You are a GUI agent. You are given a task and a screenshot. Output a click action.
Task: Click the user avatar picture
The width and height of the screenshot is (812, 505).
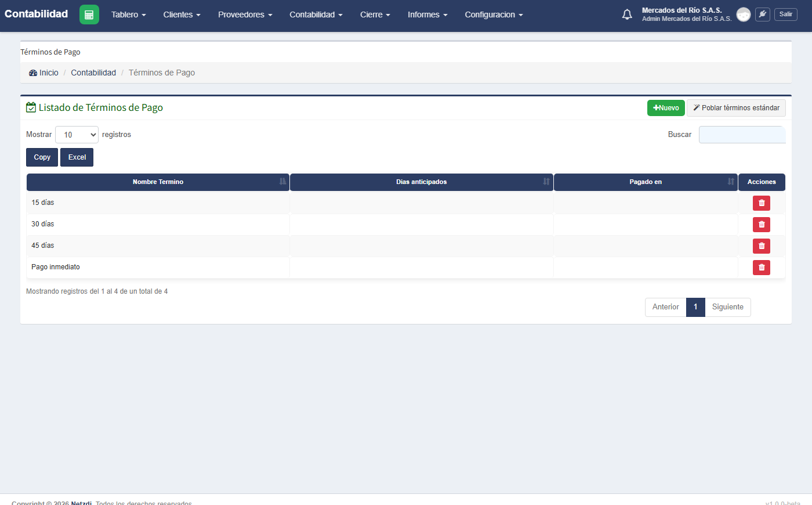pyautogui.click(x=744, y=15)
